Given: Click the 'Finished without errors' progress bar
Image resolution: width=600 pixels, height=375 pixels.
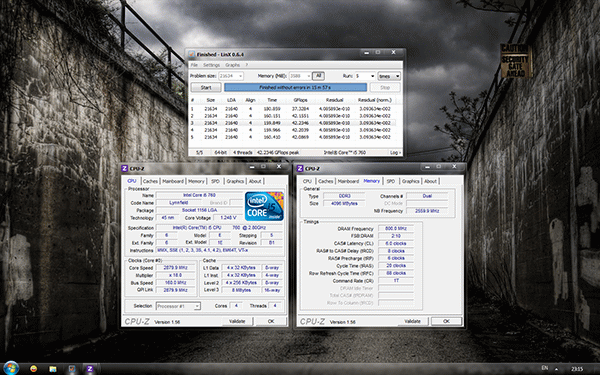Looking at the screenshot, I should [x=295, y=88].
